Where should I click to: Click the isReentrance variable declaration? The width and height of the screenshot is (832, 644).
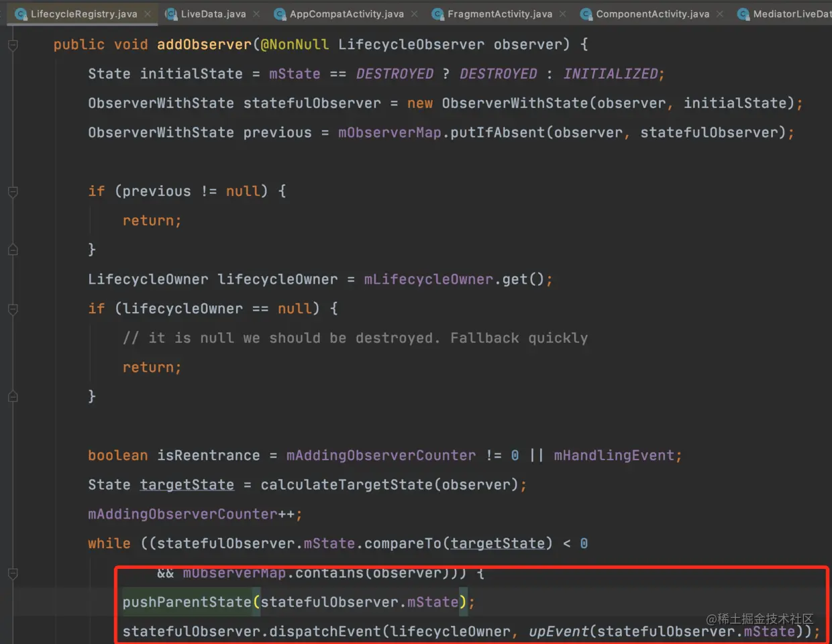click(208, 455)
